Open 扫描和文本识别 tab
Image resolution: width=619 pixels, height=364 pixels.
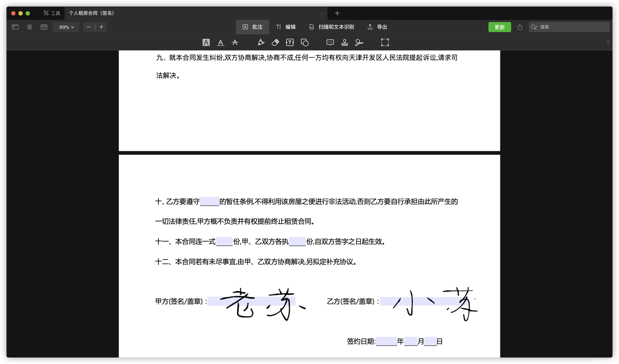click(x=331, y=27)
